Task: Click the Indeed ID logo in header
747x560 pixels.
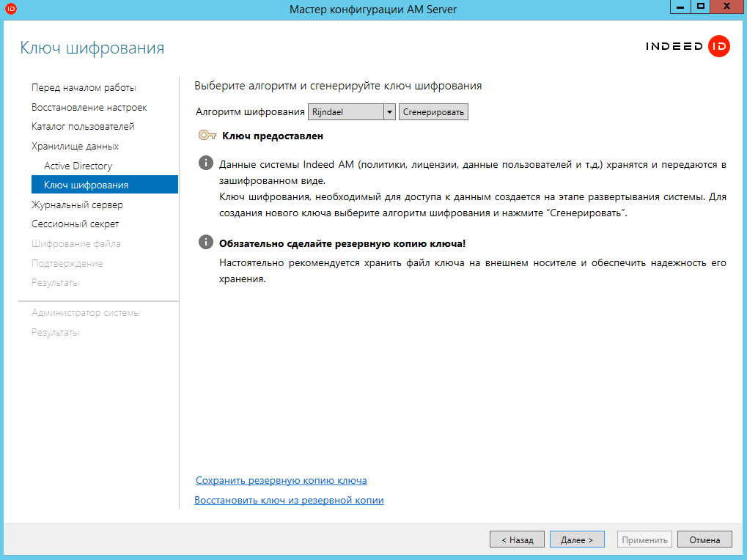Action: tap(688, 47)
